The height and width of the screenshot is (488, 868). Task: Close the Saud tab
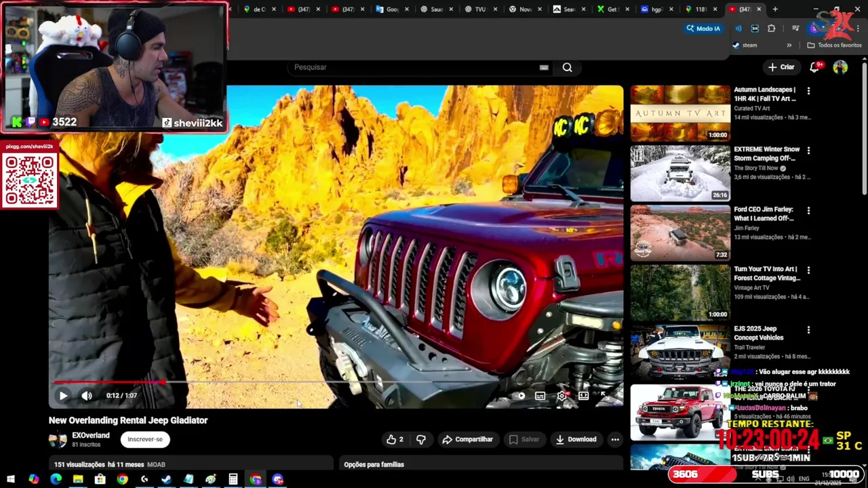[450, 9]
